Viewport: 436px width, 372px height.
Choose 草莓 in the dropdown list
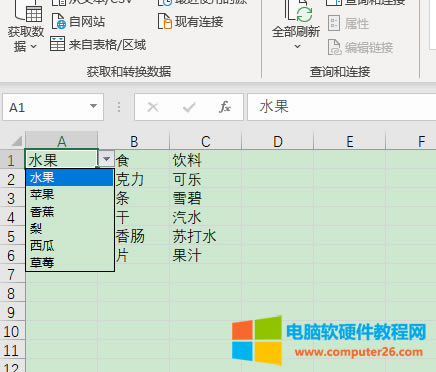pos(70,263)
